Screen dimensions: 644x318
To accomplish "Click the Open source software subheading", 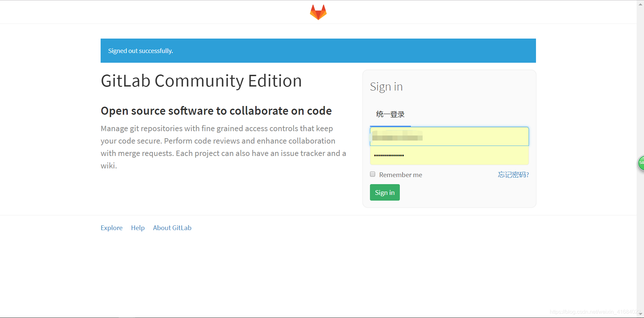I will point(216,111).
